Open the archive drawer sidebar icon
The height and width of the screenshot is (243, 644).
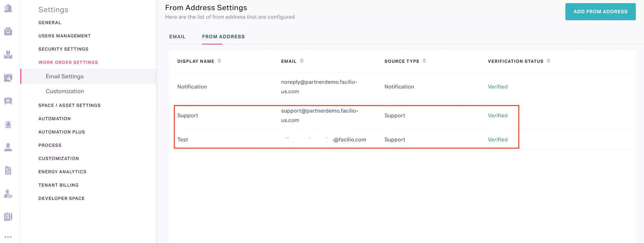(8, 31)
